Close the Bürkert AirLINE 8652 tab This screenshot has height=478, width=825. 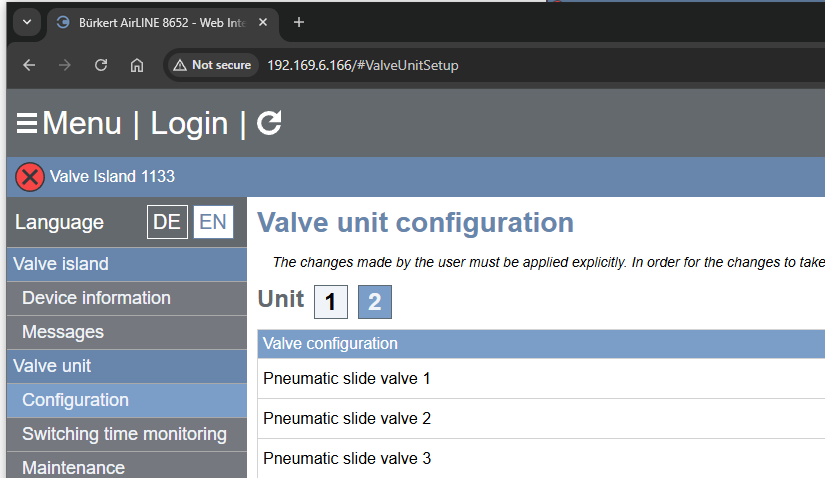[x=263, y=22]
